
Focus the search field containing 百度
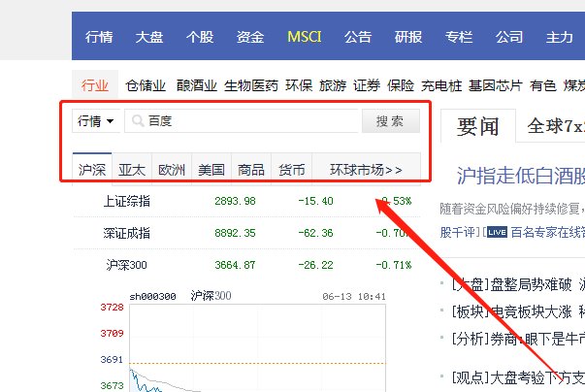[x=242, y=121]
